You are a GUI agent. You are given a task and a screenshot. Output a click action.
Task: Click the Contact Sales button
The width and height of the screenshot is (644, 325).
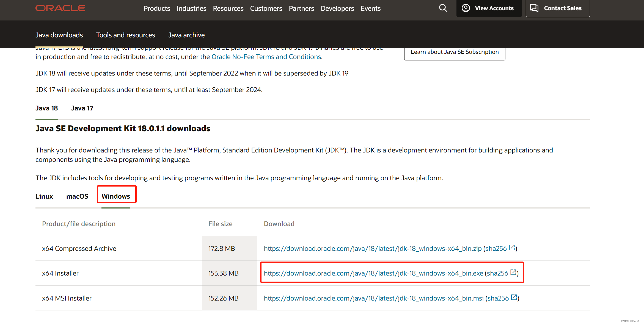558,8
